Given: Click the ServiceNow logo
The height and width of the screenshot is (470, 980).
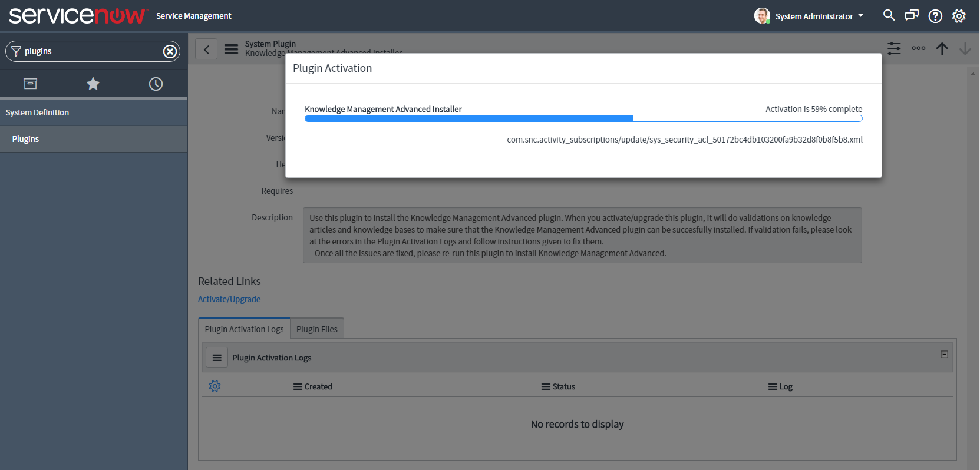Looking at the screenshot, I should (x=78, y=15).
